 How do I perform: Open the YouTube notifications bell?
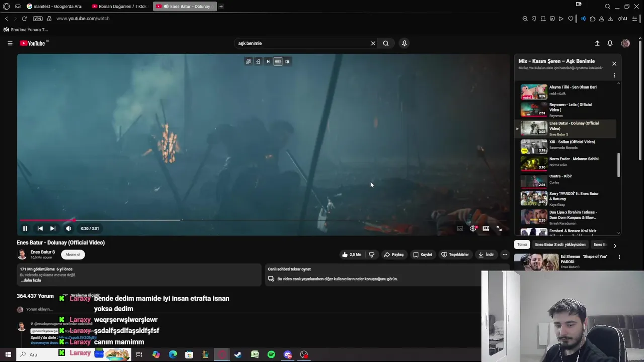point(610,43)
